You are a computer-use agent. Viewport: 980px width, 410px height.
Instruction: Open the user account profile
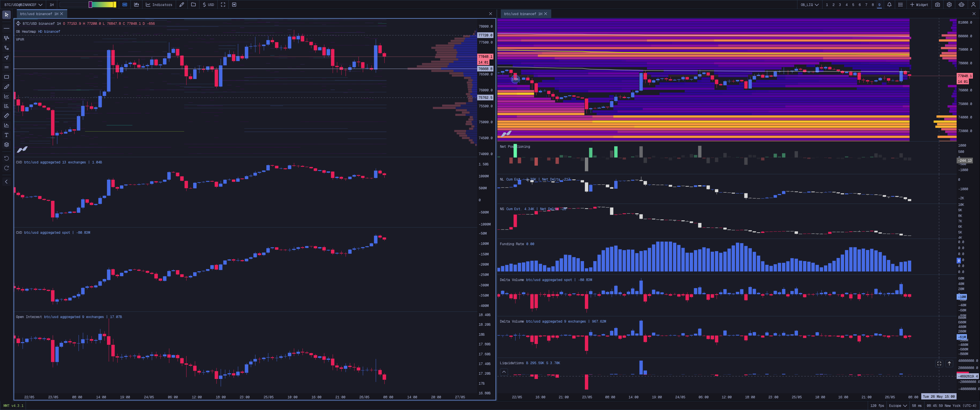click(x=973, y=5)
